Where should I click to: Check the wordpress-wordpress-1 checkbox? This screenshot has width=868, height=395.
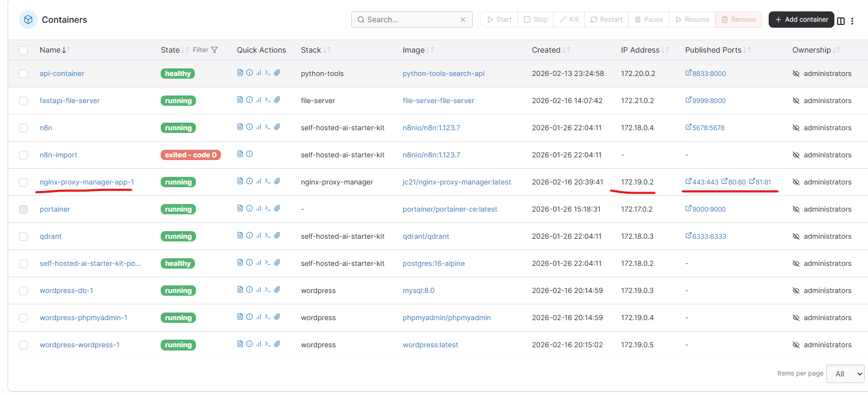[23, 345]
